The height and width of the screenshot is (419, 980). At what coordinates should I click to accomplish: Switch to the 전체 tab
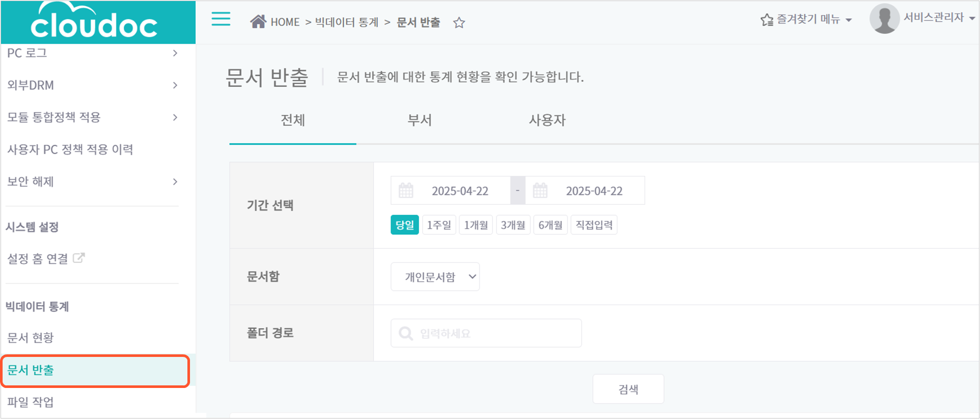click(293, 120)
